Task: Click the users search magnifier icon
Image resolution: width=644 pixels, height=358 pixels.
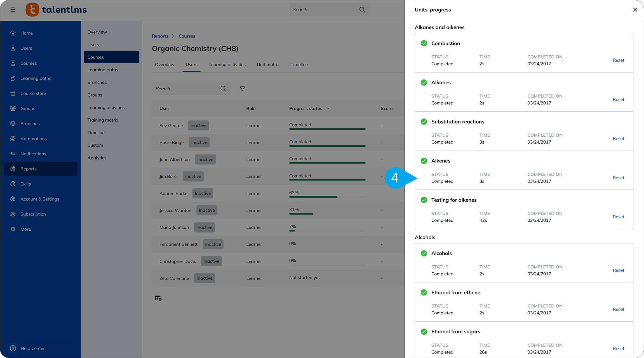Action: tap(223, 89)
